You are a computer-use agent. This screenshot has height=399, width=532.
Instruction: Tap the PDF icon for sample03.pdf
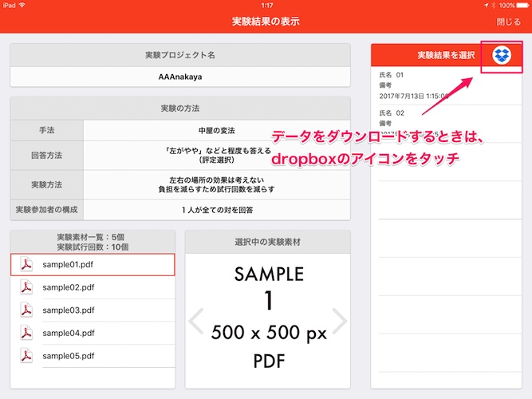(x=26, y=310)
